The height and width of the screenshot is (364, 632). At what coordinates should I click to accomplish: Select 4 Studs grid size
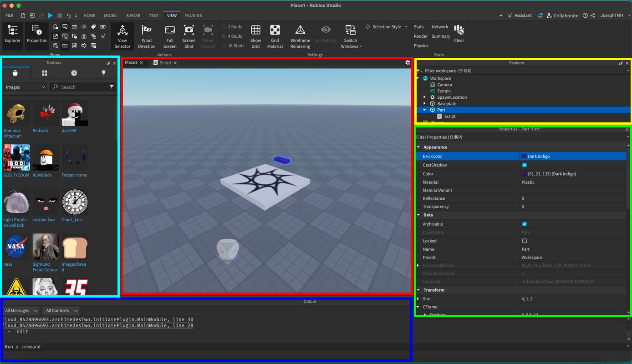tap(232, 36)
